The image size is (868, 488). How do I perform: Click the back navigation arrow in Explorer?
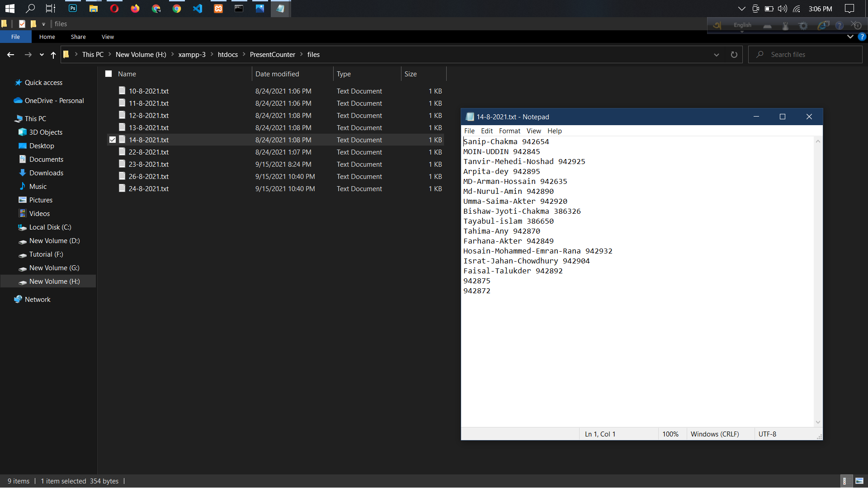coord(11,54)
